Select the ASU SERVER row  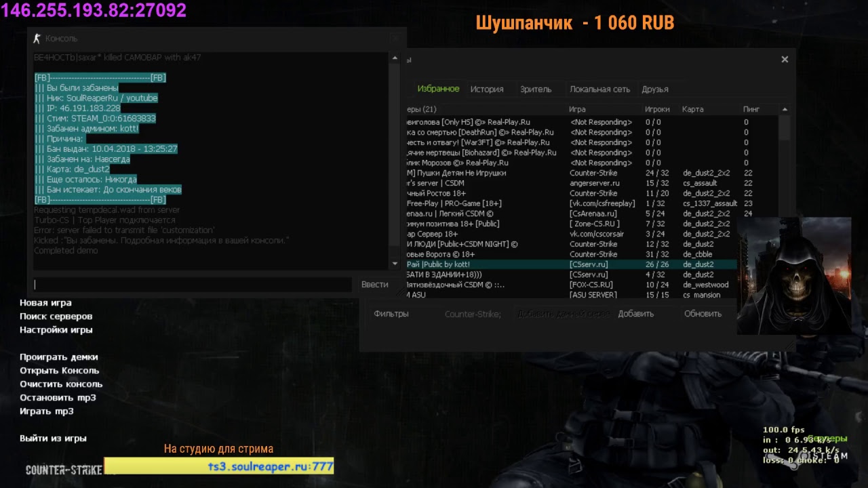[x=572, y=295]
